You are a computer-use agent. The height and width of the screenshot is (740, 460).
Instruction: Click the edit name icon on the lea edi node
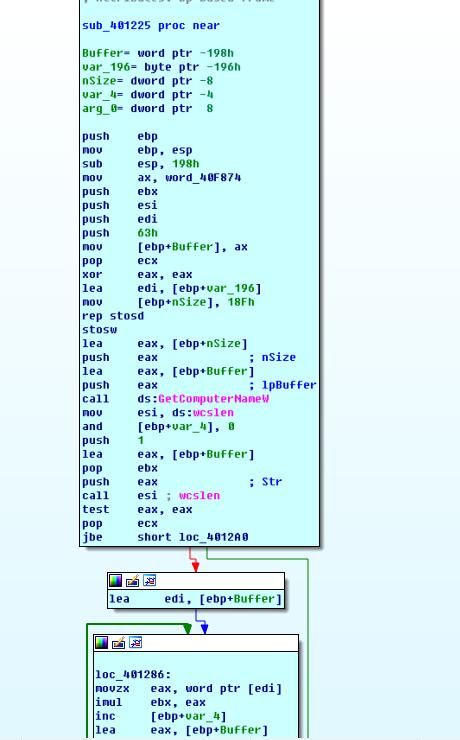(x=133, y=580)
